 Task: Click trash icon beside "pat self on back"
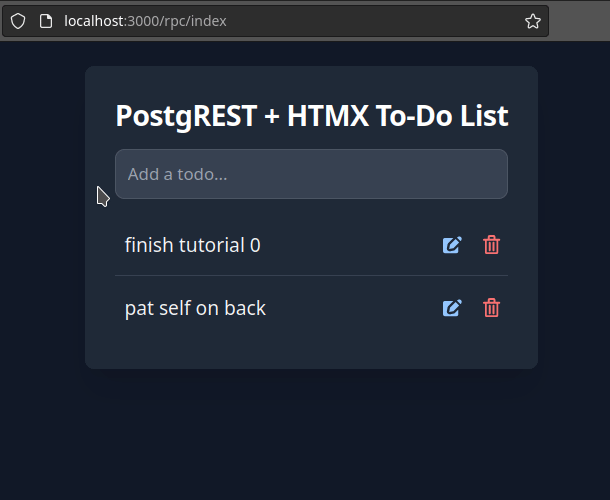tap(491, 308)
